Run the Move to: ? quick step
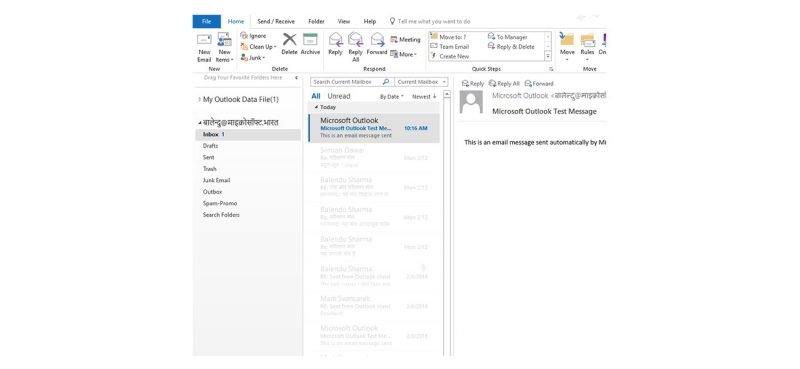Viewport: 800px width, 369px height. point(448,37)
